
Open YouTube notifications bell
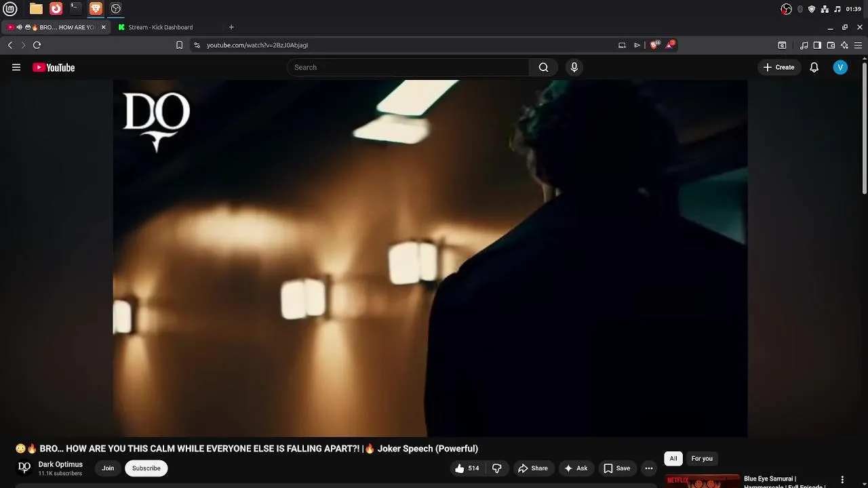814,67
